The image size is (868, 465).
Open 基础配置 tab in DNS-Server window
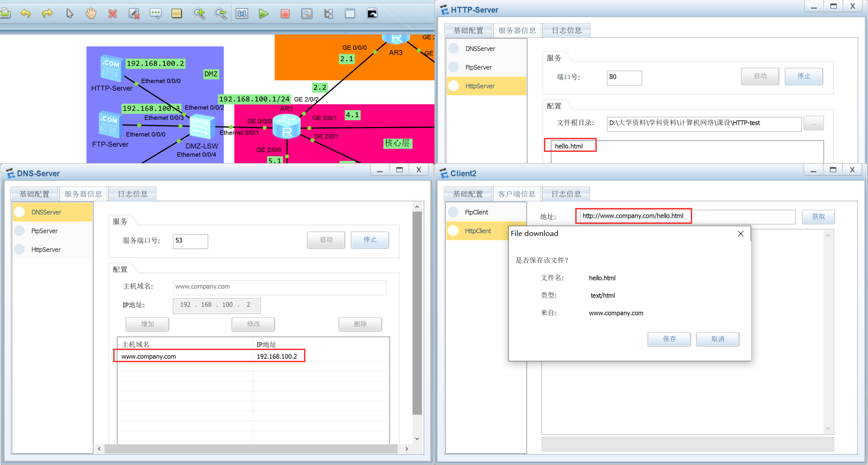[x=35, y=194]
